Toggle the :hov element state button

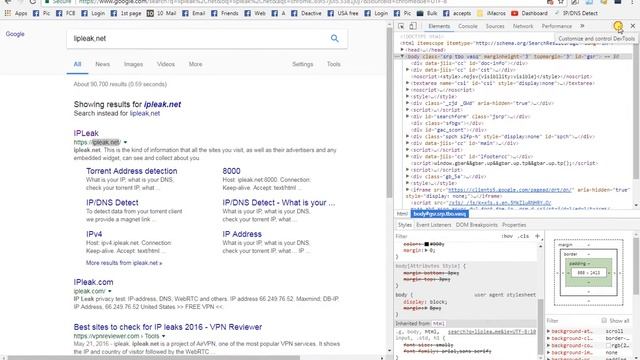pyautogui.click(x=507, y=236)
